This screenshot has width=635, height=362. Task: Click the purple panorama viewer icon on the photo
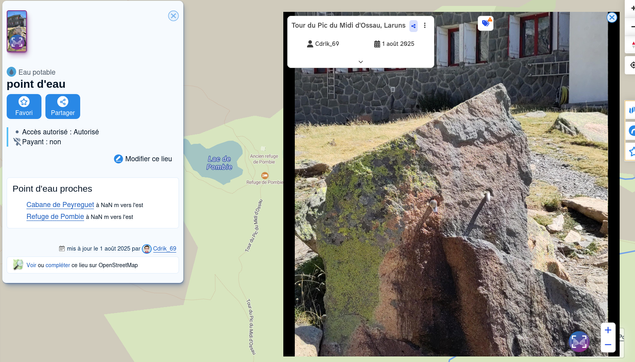coord(579,342)
